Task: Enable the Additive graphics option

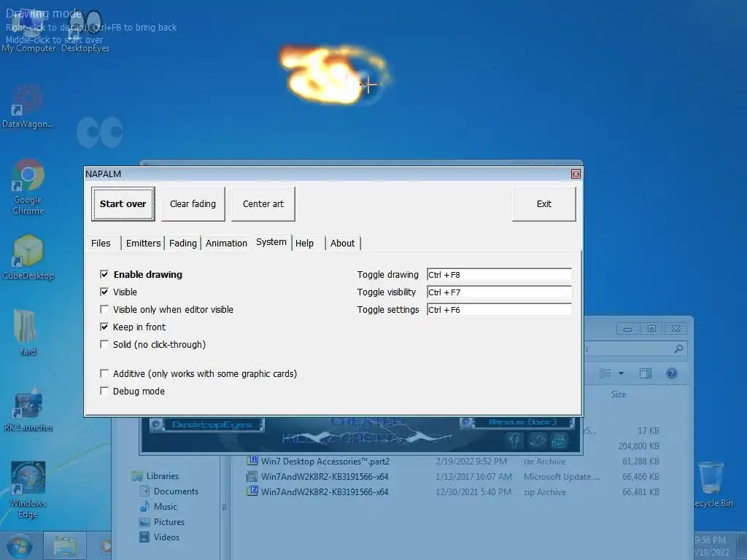Action: pos(104,373)
